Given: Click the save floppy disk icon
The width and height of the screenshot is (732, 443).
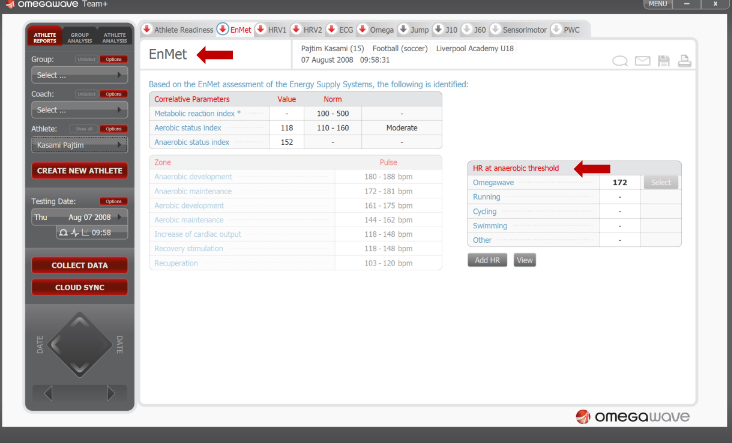Looking at the screenshot, I should [663, 61].
